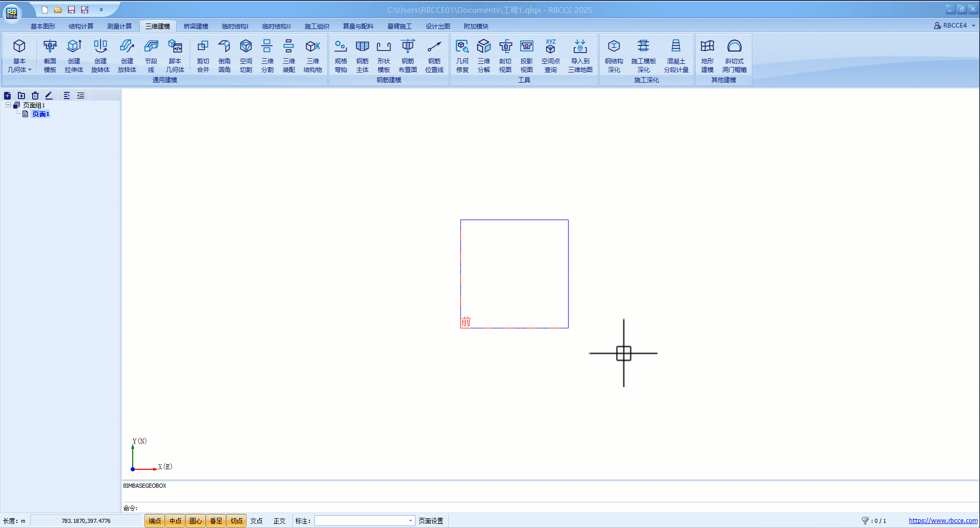Launch the 地形建模 terrain tool
980x528 pixels.
(707, 56)
